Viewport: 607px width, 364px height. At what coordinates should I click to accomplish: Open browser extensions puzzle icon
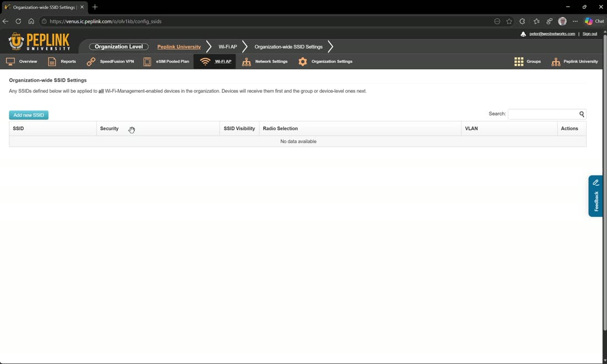pyautogui.click(x=522, y=22)
